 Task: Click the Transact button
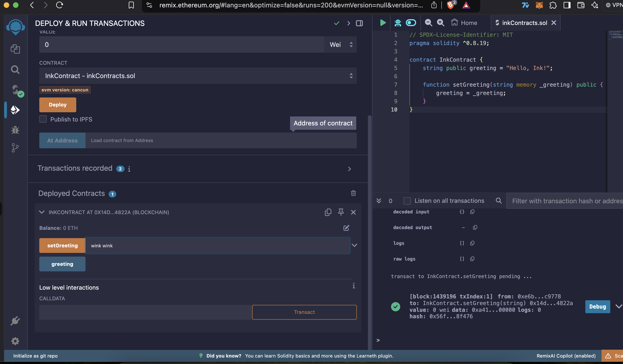304,312
